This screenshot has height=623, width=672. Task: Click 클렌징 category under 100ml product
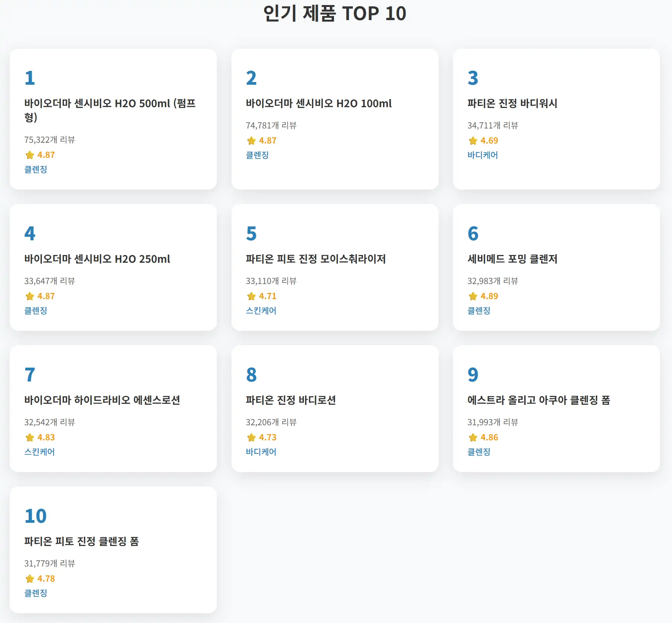pyautogui.click(x=257, y=155)
